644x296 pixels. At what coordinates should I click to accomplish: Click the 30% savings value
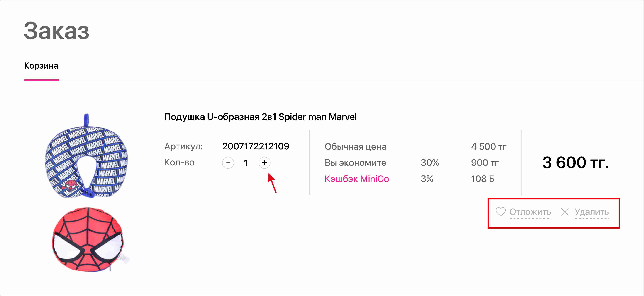[430, 163]
